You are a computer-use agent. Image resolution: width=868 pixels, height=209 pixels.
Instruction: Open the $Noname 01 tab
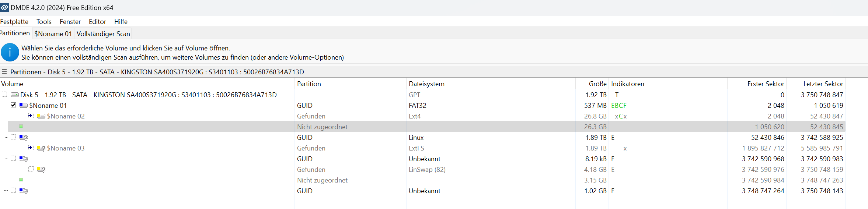pyautogui.click(x=53, y=34)
